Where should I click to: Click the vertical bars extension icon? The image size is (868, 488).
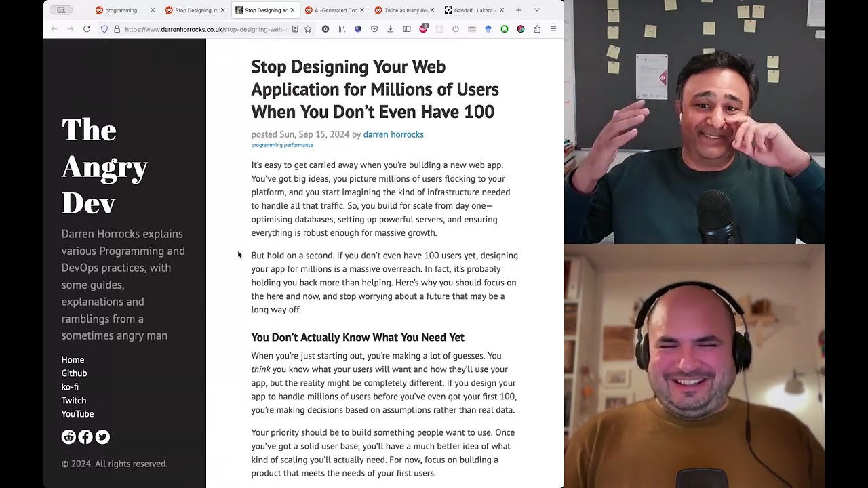coord(472,29)
